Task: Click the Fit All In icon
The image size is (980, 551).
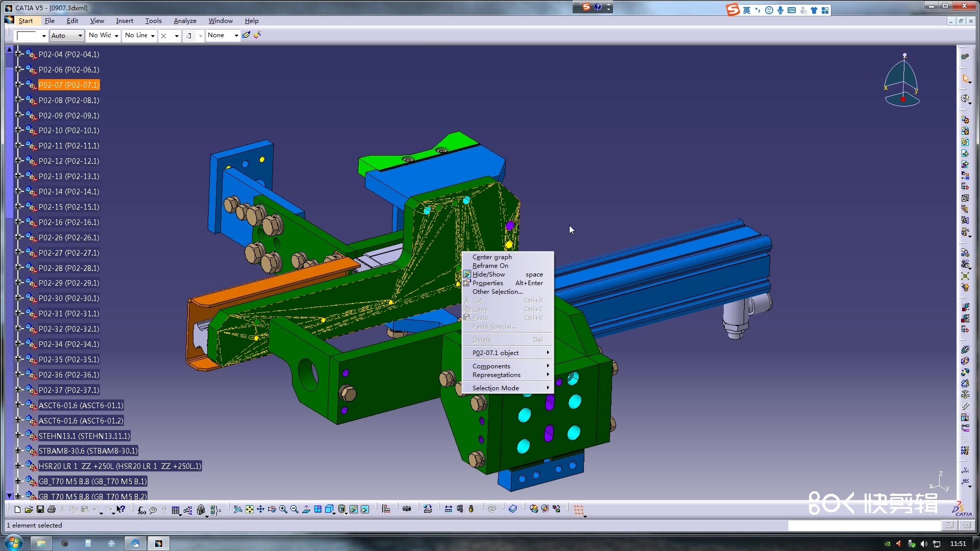Action: point(249,509)
